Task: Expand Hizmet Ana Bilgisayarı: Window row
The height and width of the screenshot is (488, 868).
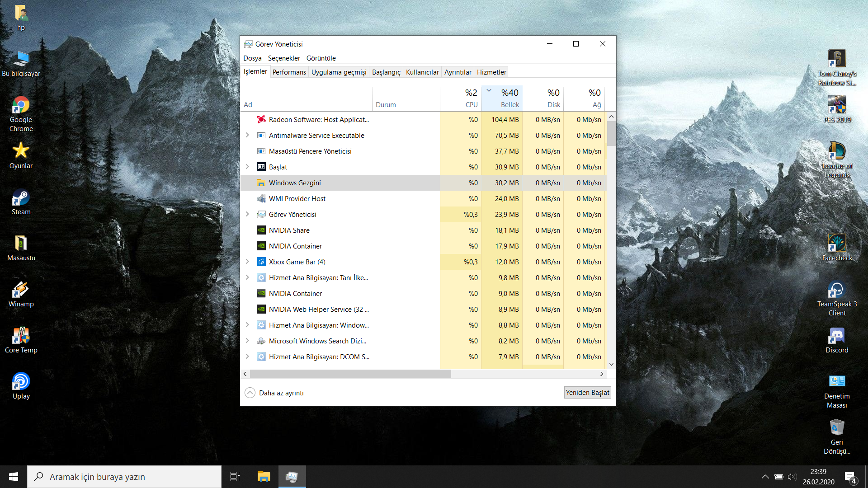Action: 247,325
